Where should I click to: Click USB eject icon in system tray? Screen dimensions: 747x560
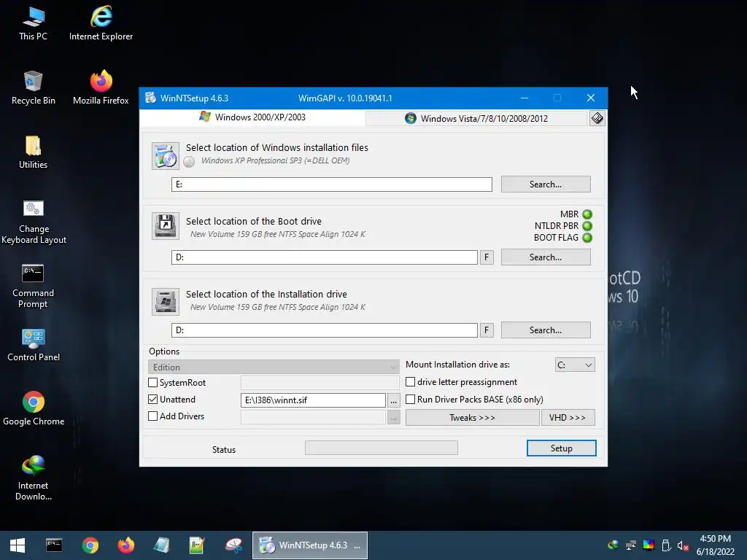(666, 545)
